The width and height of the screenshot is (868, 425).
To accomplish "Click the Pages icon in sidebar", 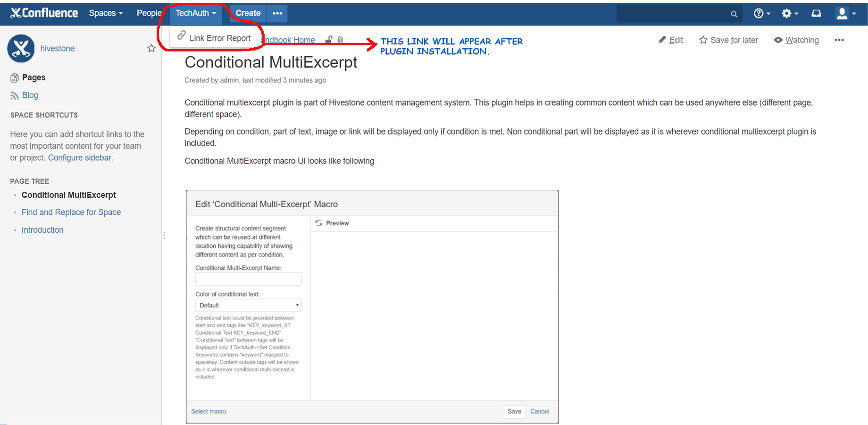I will coord(15,77).
